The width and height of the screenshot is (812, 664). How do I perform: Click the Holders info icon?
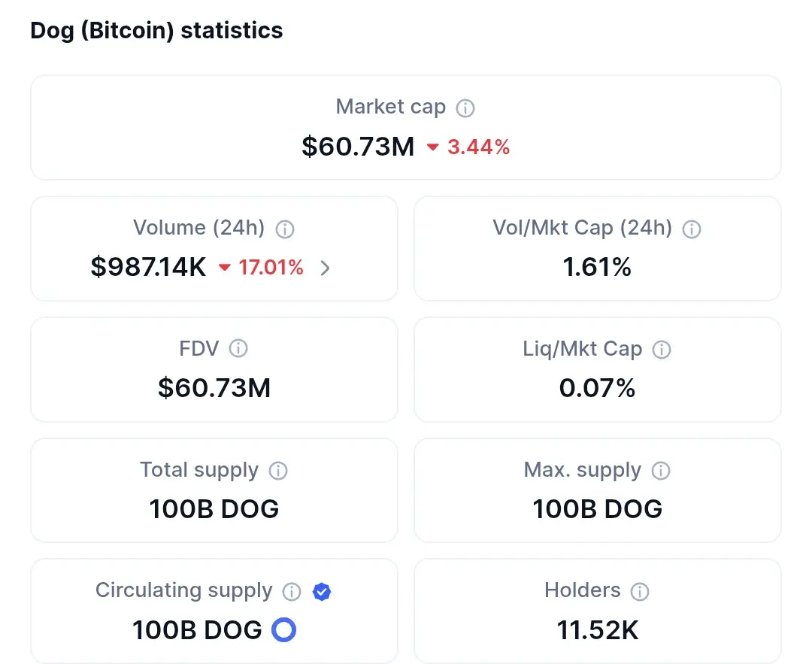click(x=640, y=592)
